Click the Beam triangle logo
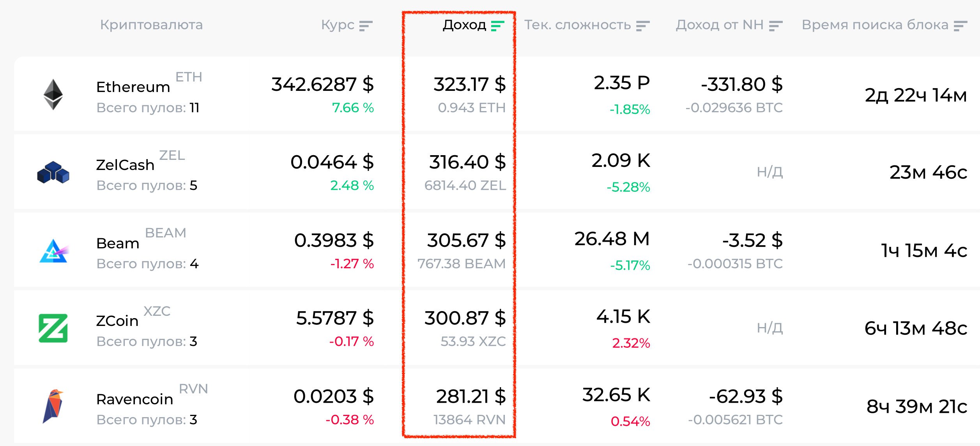Screen dimensions: 980x446 [54, 251]
